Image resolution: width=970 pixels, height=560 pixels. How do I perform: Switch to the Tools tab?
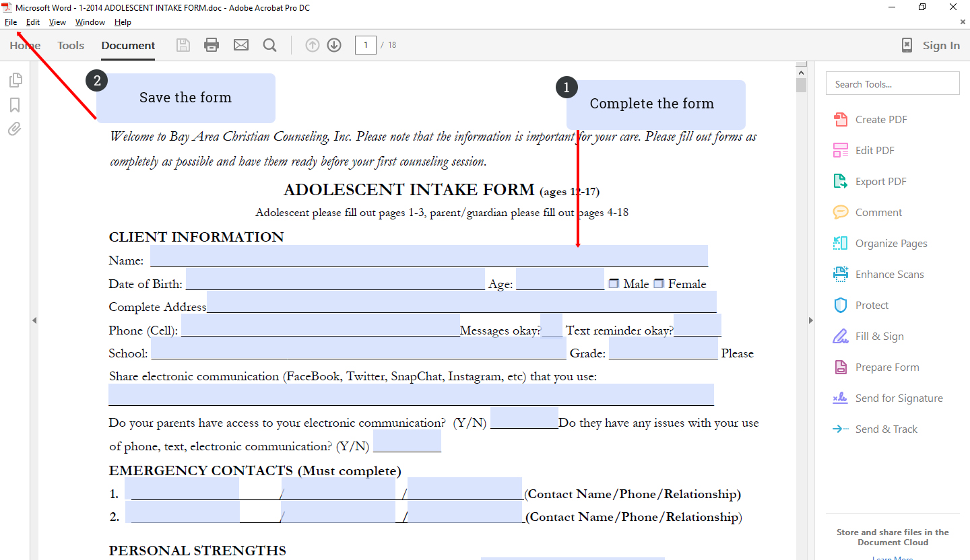tap(70, 45)
